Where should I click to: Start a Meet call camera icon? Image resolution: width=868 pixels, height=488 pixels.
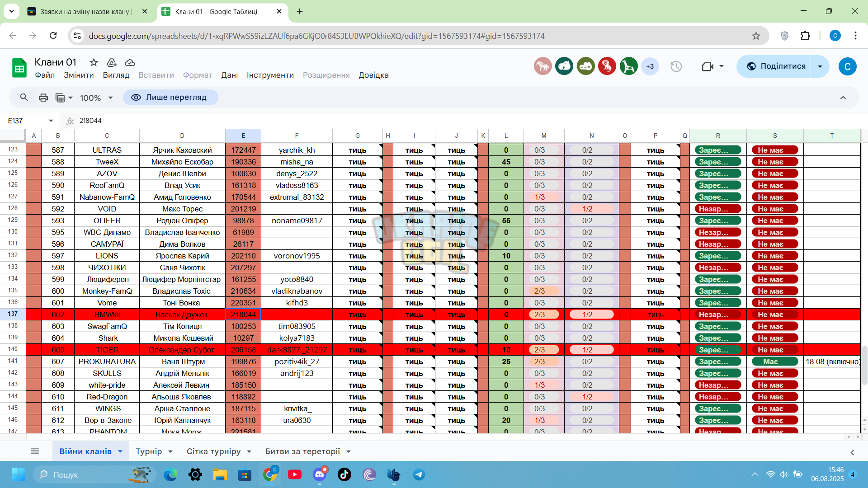point(708,66)
